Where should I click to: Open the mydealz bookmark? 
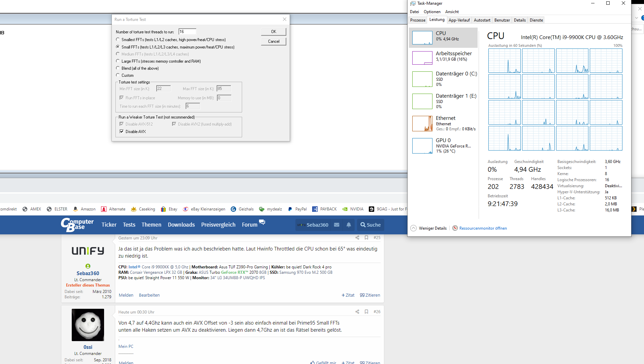[x=270, y=209]
